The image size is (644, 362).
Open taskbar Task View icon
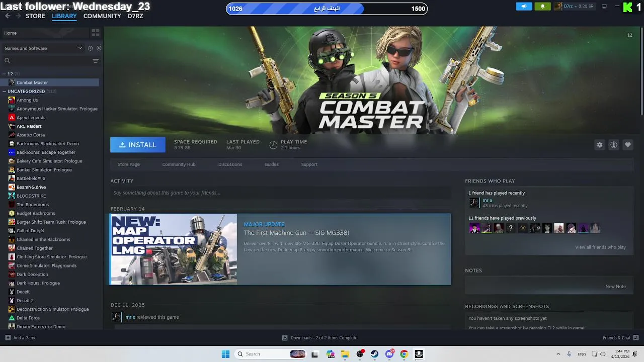[314, 354]
